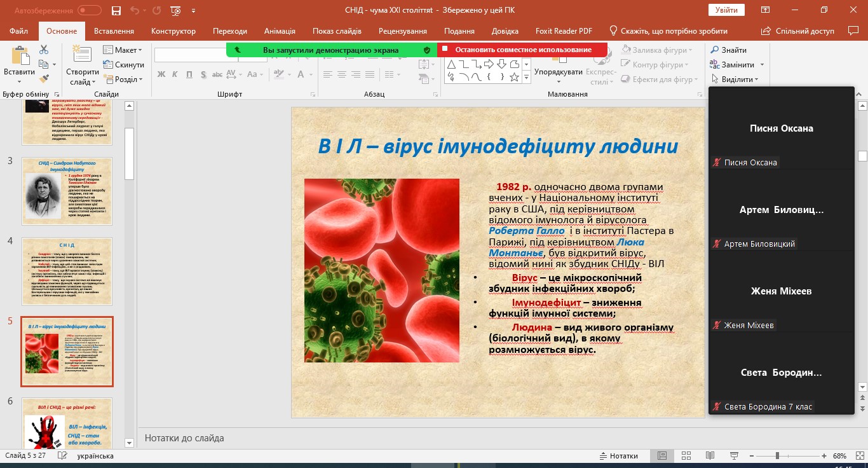Start slideshow from the quick access toolbar icon
Screen dimensions: 868x468
click(175, 11)
